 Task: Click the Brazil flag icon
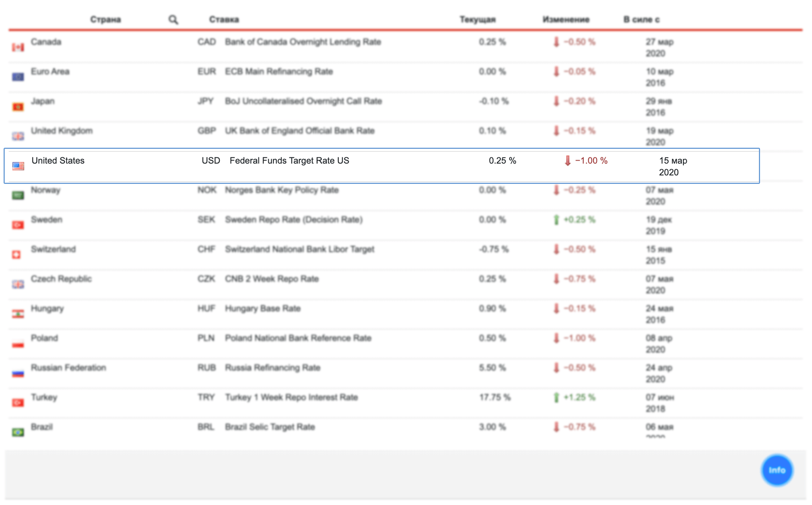pos(18,432)
